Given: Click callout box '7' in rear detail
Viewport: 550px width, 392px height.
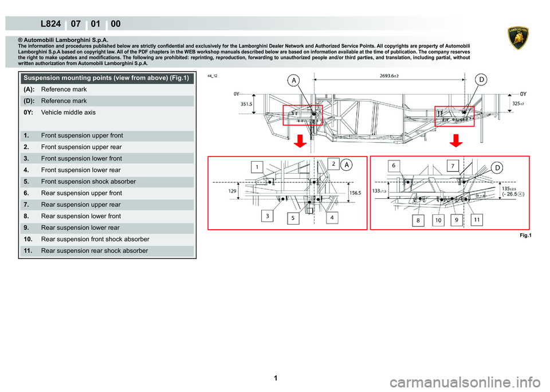Looking at the screenshot, I should [x=453, y=166].
